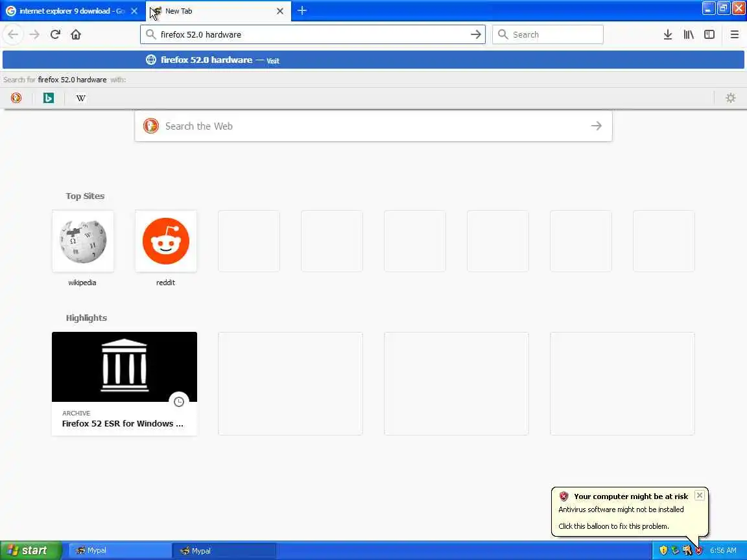Search with the Bing one-off icon
Image resolution: width=747 pixels, height=560 pixels.
(49, 98)
